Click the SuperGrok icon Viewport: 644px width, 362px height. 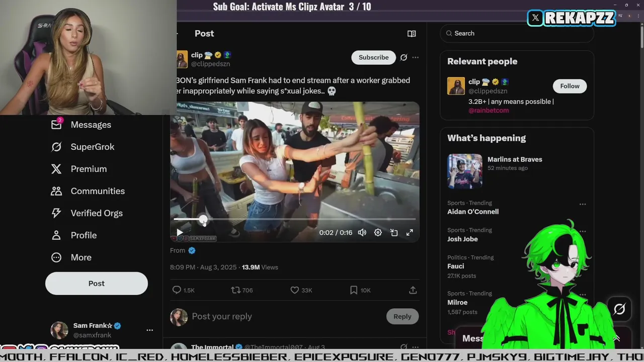tap(56, 147)
